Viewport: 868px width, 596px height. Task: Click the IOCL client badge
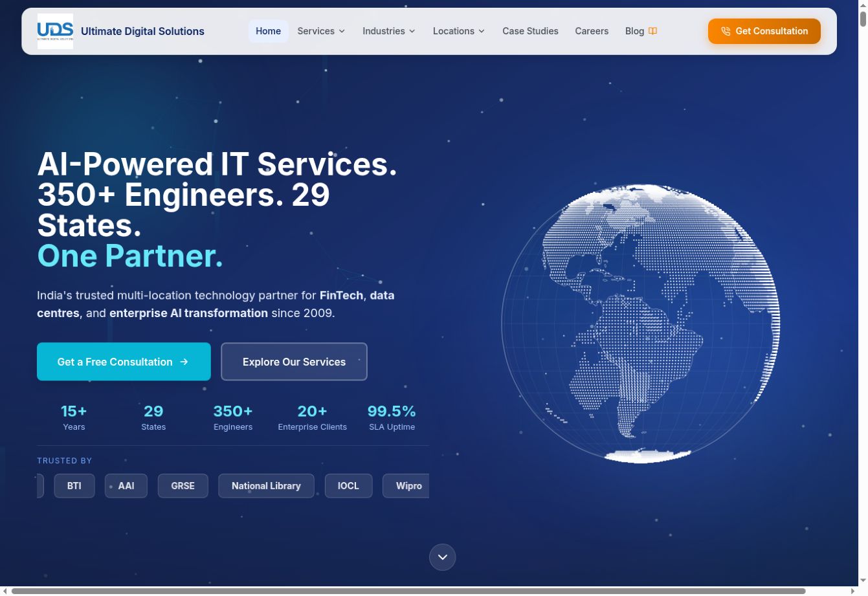tap(348, 486)
